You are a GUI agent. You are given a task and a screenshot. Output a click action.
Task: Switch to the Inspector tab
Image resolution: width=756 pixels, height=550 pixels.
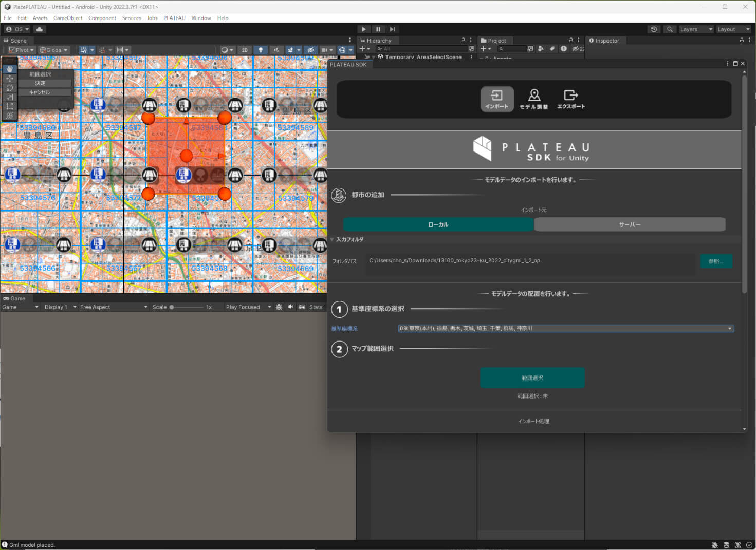604,41
